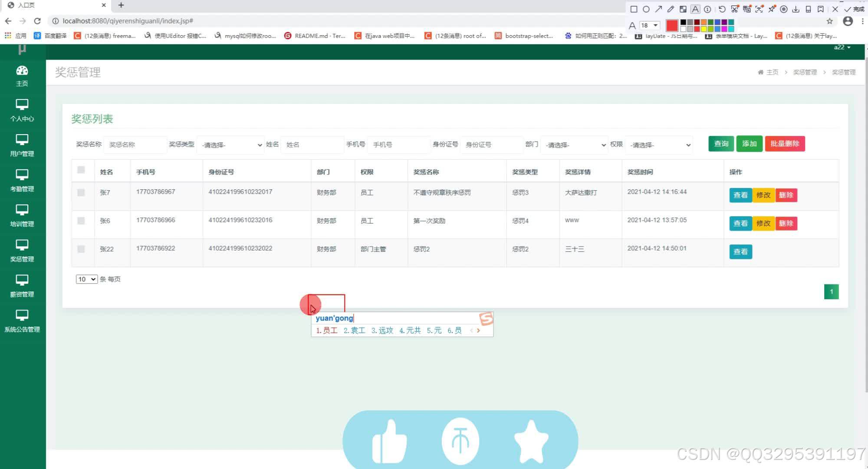The height and width of the screenshot is (469, 868).
Task: Tick the checkbox for row 张22
Action: pos(81,249)
